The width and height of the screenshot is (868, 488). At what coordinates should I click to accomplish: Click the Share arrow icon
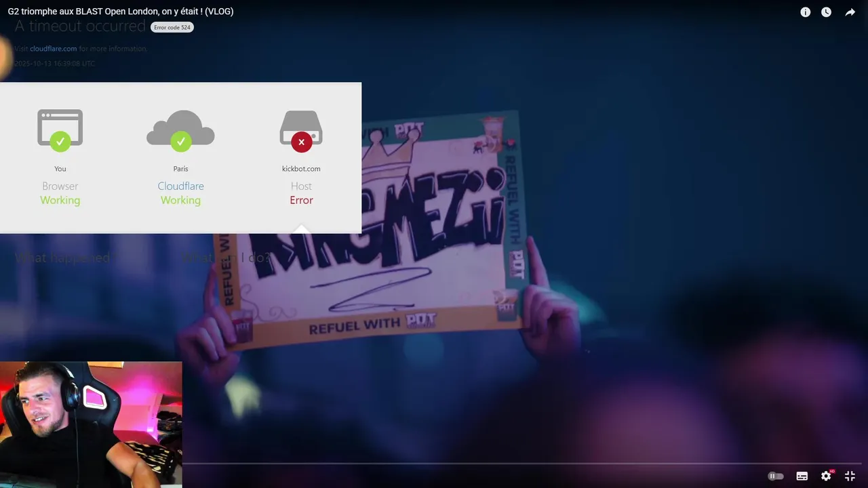coord(850,12)
